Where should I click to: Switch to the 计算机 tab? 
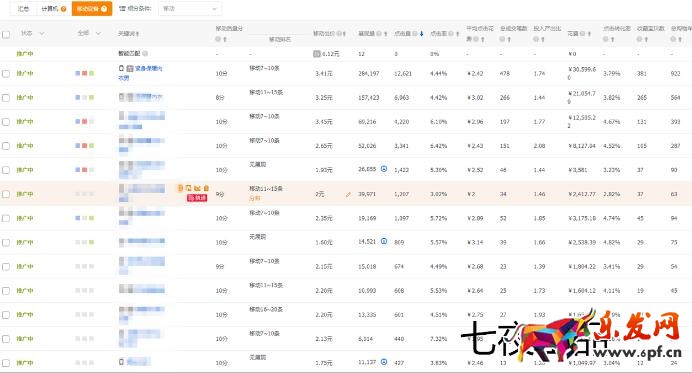point(54,9)
